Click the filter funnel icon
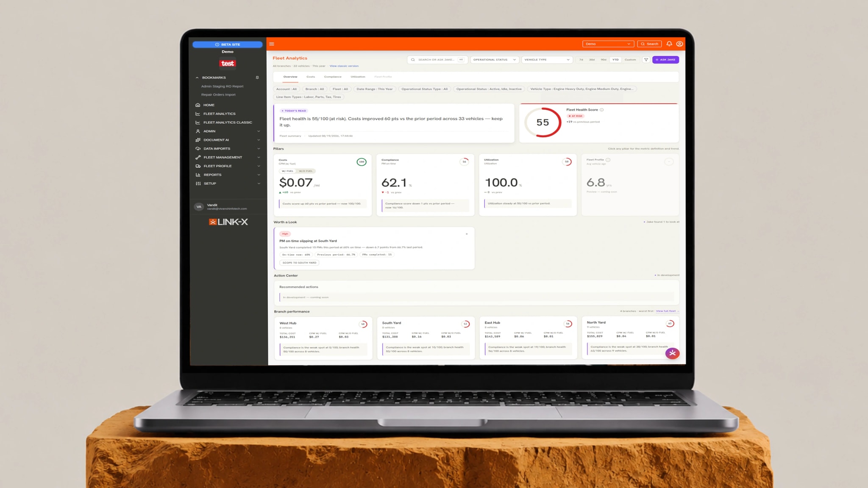 (x=646, y=60)
